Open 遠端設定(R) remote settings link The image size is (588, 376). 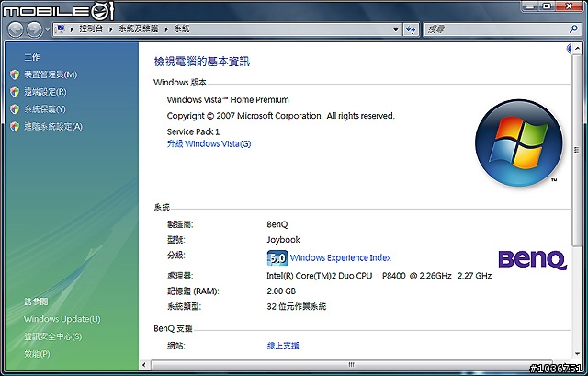pyautogui.click(x=45, y=92)
